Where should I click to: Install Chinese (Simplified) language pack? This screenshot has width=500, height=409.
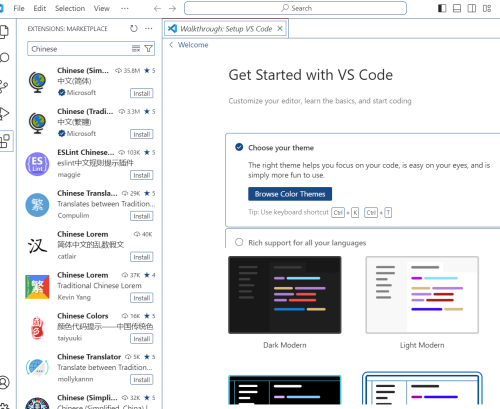click(142, 93)
